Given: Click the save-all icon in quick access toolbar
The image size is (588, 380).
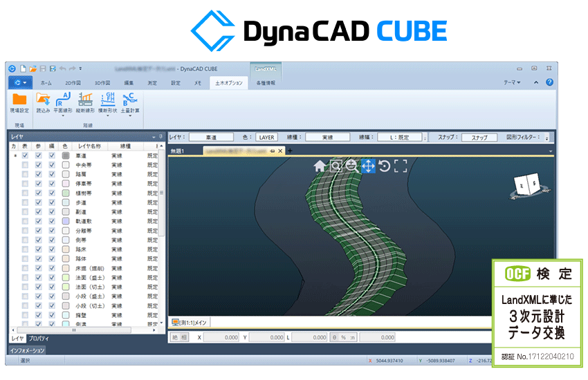Looking at the screenshot, I should pyautogui.click(x=53, y=68).
